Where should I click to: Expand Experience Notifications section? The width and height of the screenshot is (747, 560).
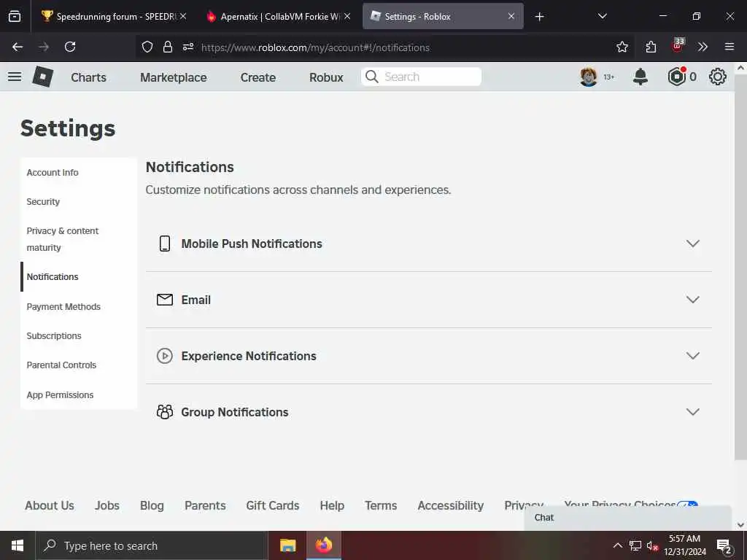(693, 356)
